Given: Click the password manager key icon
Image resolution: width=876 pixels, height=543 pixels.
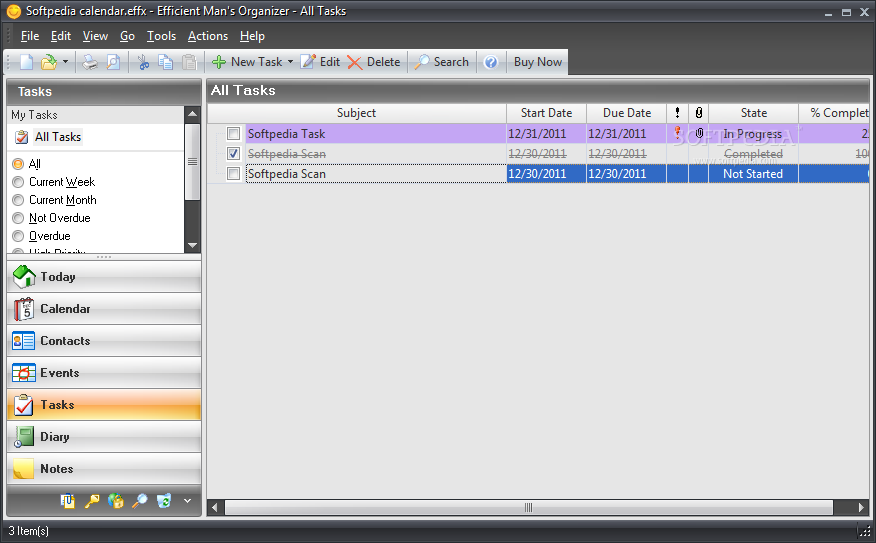Looking at the screenshot, I should tap(92, 501).
